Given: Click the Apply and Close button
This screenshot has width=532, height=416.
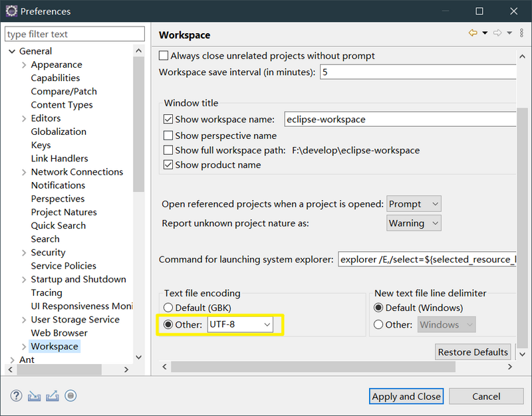Looking at the screenshot, I should (x=406, y=396).
